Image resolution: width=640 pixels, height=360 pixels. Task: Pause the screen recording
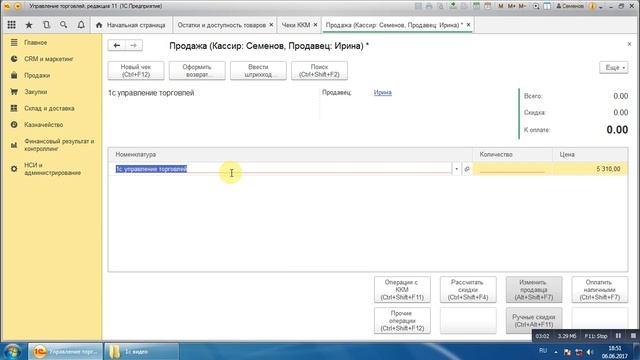[x=618, y=336]
